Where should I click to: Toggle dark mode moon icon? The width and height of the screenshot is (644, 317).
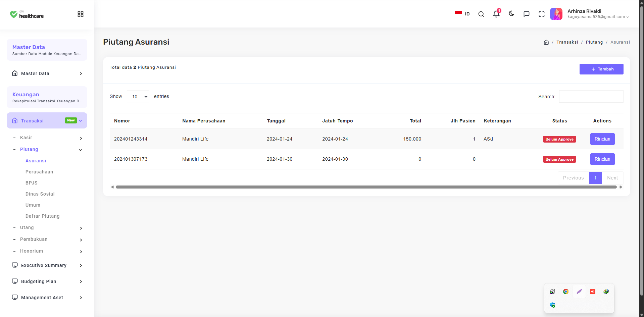(511, 14)
